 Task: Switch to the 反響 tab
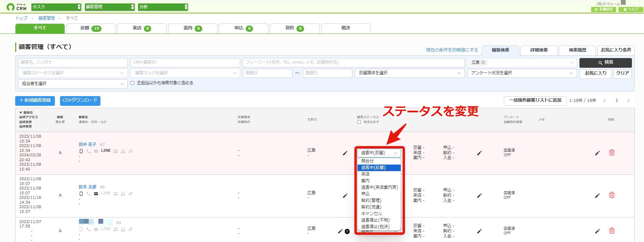pos(91,28)
